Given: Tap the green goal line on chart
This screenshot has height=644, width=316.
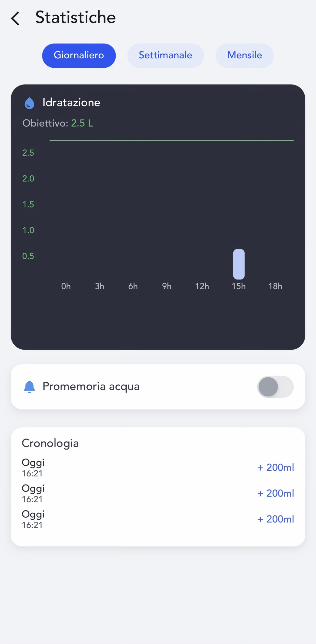Looking at the screenshot, I should tap(171, 141).
